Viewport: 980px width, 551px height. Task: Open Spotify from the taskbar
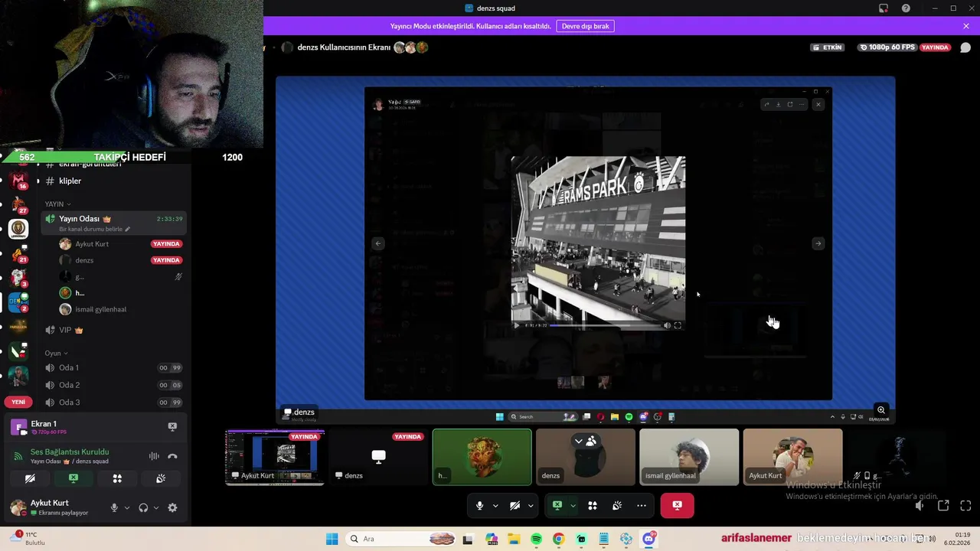click(x=536, y=539)
